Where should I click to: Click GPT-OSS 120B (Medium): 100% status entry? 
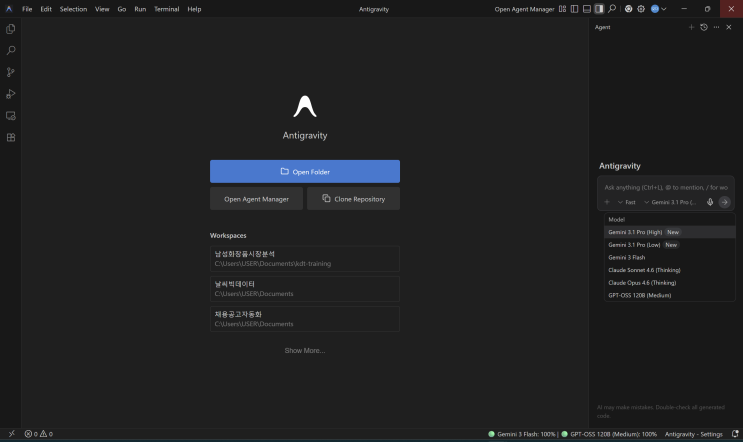pos(609,434)
